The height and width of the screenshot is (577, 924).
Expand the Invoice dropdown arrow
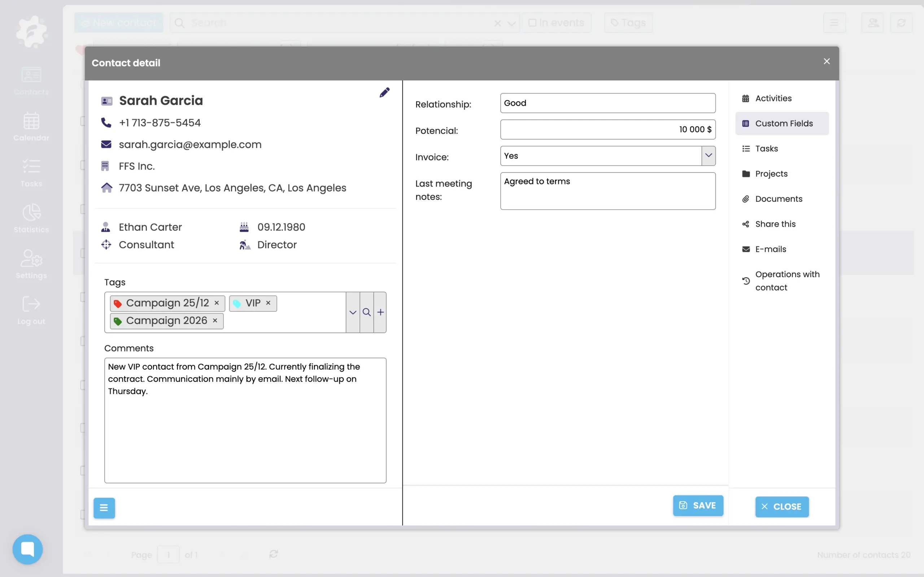pyautogui.click(x=709, y=156)
